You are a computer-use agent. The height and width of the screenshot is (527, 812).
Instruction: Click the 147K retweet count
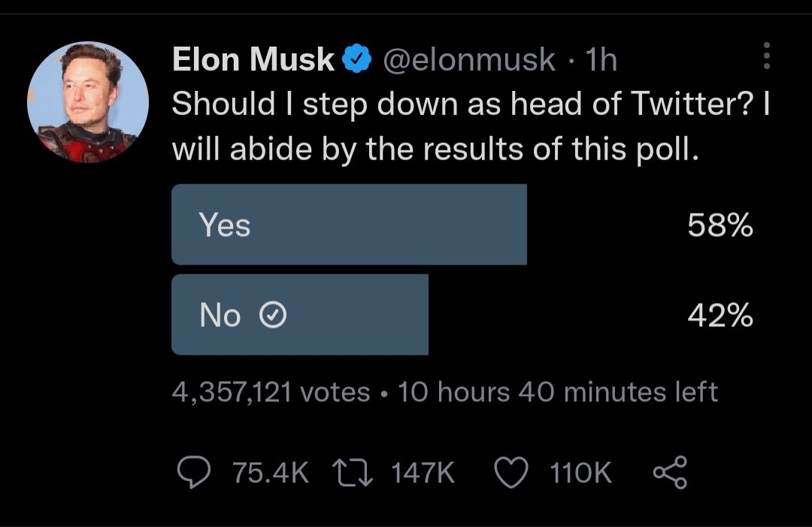(423, 473)
